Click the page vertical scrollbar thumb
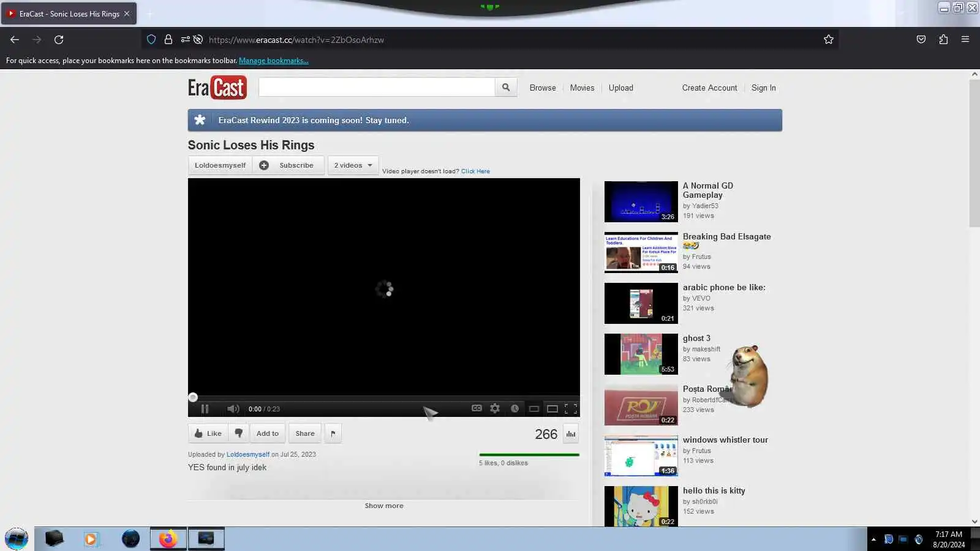Screen dimensions: 980x551 coord(974,153)
